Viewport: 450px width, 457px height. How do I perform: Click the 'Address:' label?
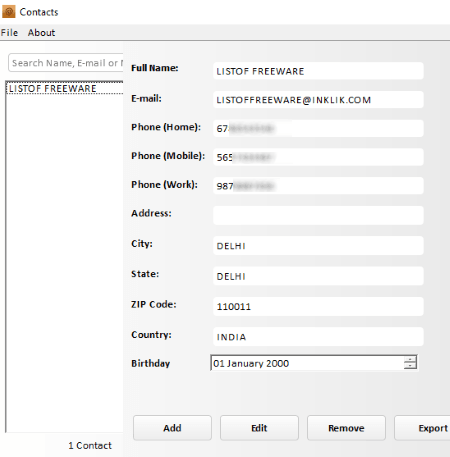[151, 213]
